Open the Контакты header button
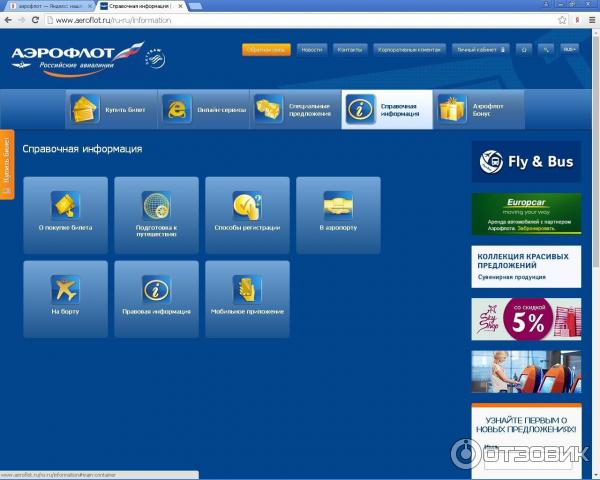Image resolution: width=600 pixels, height=480 pixels. tap(350, 50)
